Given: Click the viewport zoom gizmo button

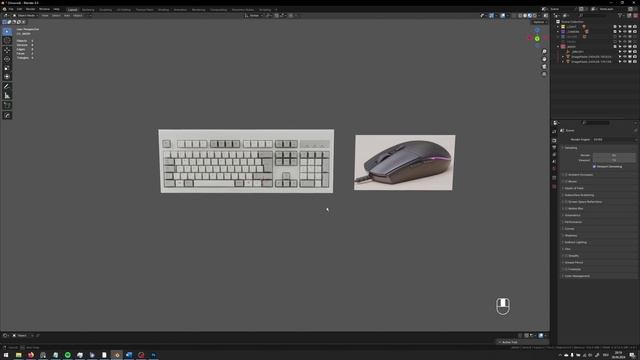Looking at the screenshot, I should 544,52.
